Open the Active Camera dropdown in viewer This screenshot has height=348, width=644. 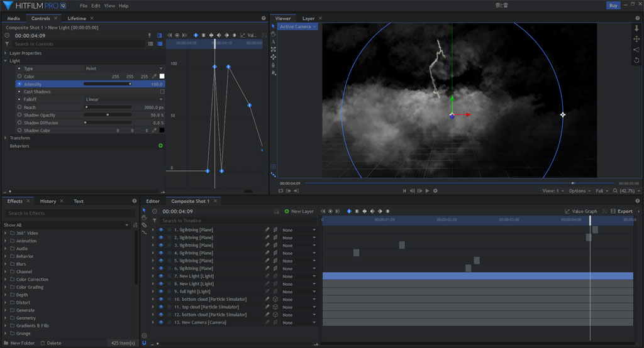[x=297, y=27]
